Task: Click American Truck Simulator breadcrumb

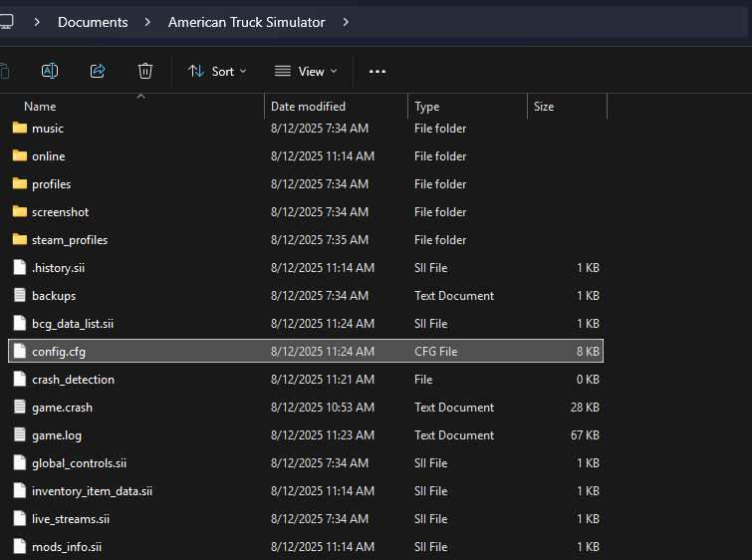Action: (x=246, y=22)
